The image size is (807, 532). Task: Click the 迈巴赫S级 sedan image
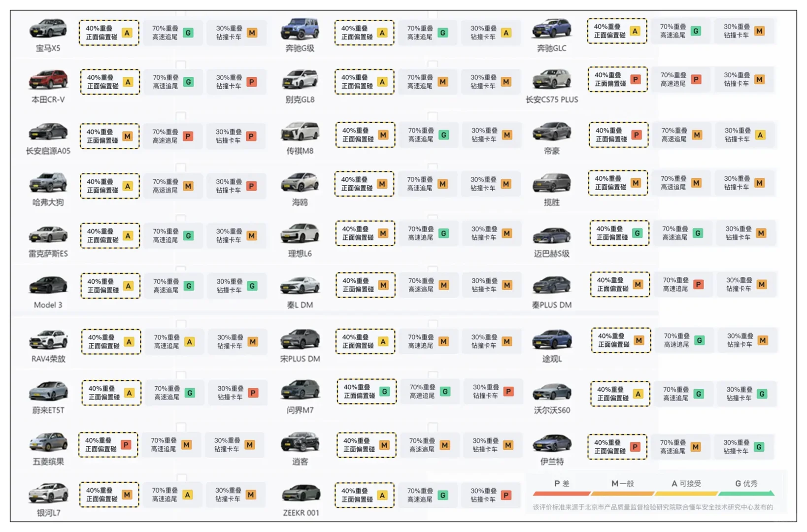click(552, 235)
